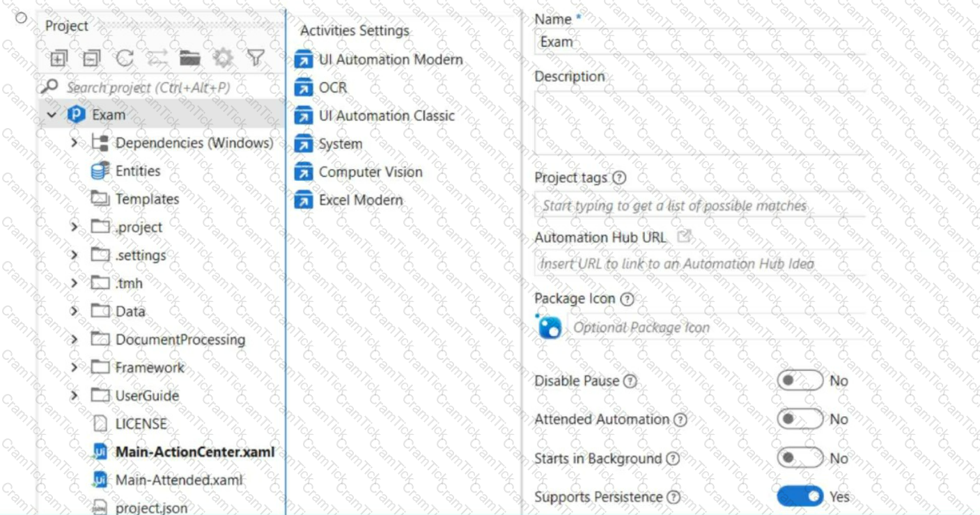Select Main-ActionCenter.xaml file
The width and height of the screenshot is (980, 515).
(184, 452)
